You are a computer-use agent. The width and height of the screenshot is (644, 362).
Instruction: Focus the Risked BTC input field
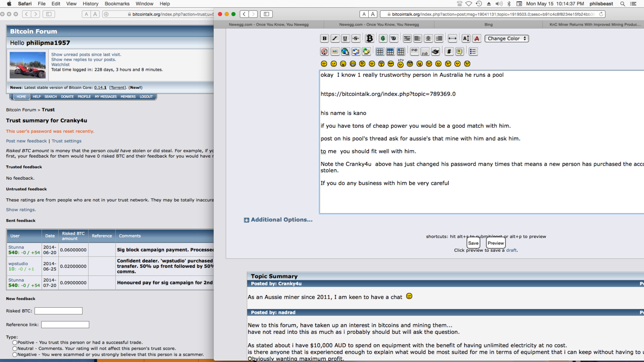coord(58,311)
